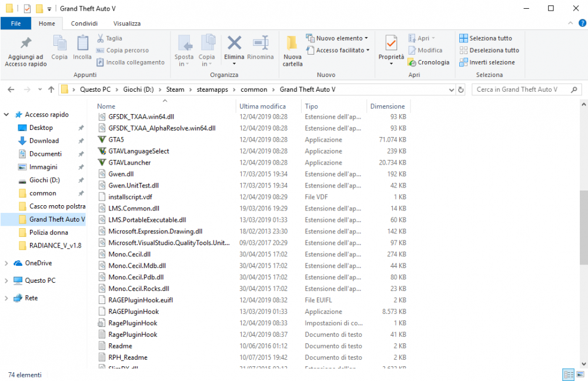Click the search magnifier icon
The width and height of the screenshot is (588, 381).
tap(574, 89)
